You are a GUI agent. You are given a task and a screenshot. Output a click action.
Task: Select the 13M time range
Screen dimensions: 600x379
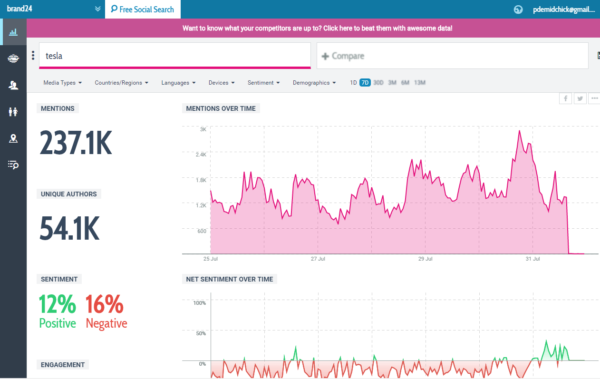pos(420,83)
